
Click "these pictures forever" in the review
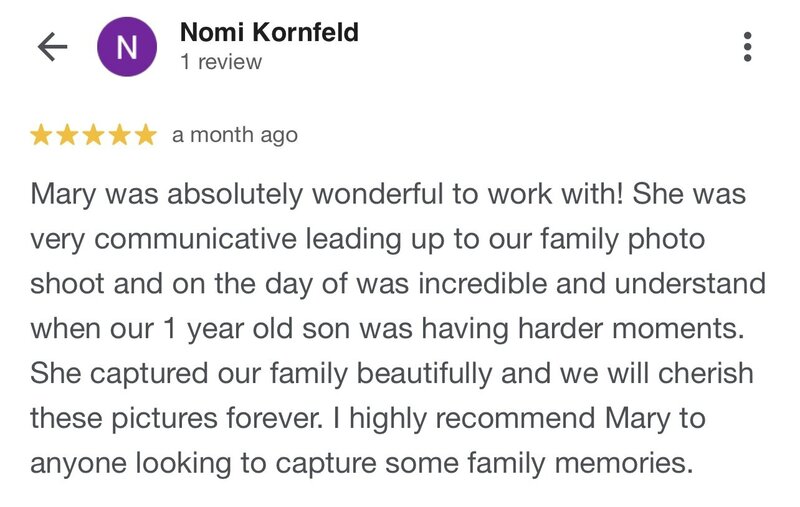(x=177, y=419)
